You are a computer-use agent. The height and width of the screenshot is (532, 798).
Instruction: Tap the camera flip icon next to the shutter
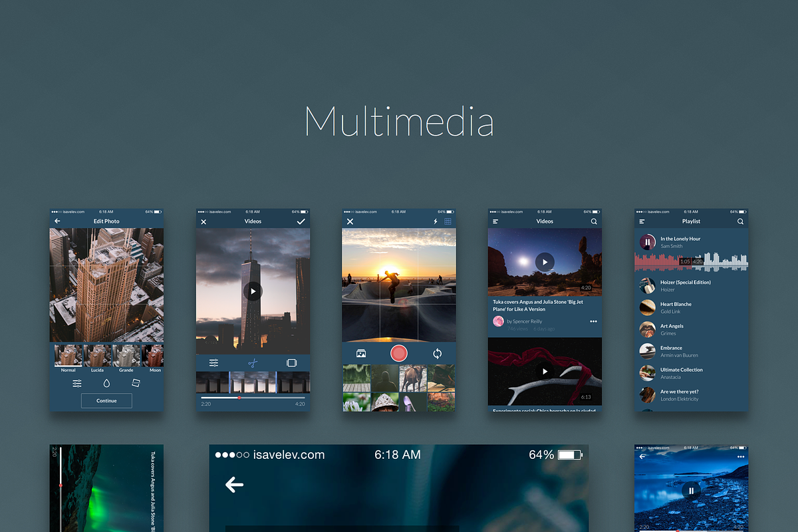(438, 353)
